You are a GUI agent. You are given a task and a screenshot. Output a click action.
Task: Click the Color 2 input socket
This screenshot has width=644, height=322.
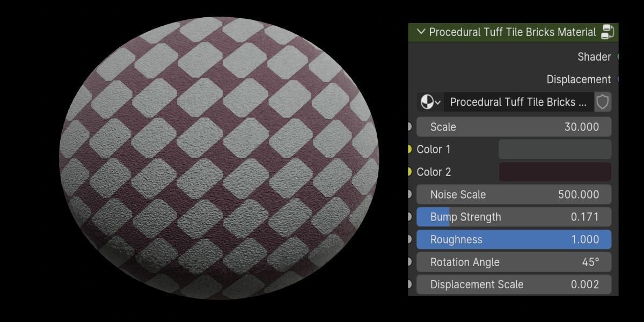point(409,172)
